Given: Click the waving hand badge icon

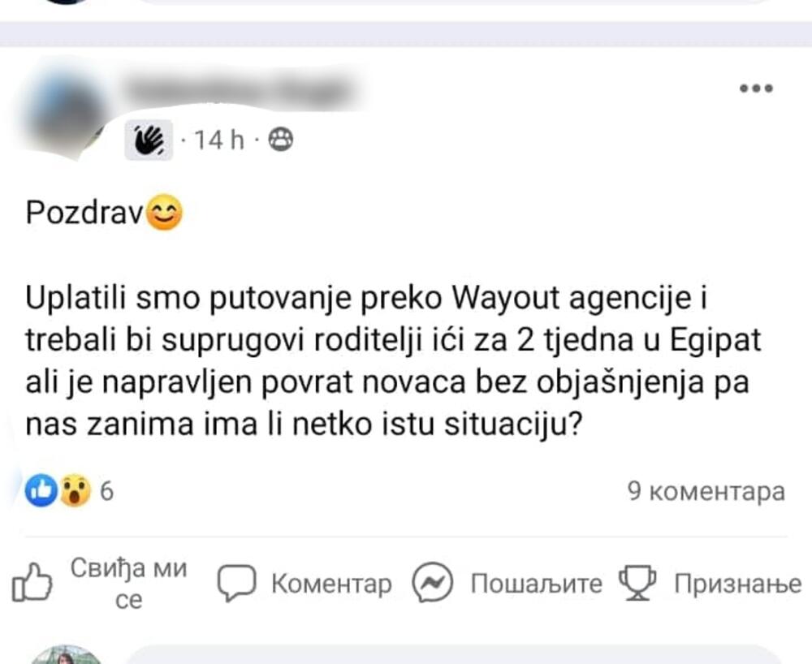Looking at the screenshot, I should point(149,140).
